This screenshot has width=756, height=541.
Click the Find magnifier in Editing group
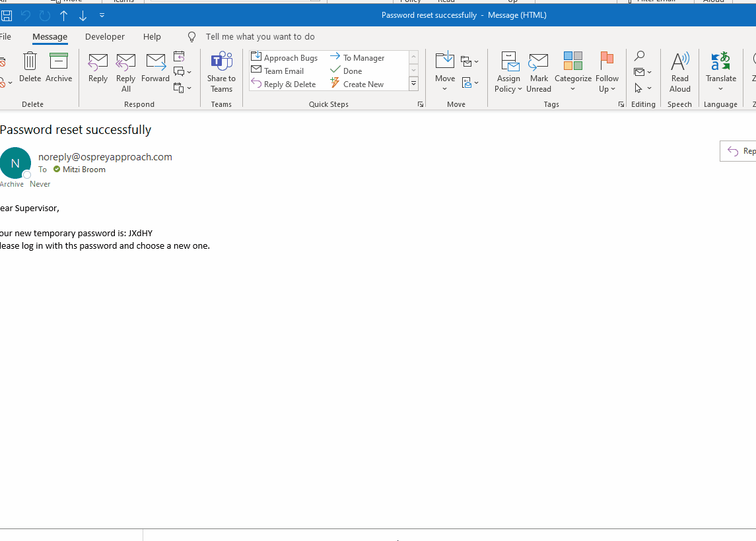click(639, 56)
